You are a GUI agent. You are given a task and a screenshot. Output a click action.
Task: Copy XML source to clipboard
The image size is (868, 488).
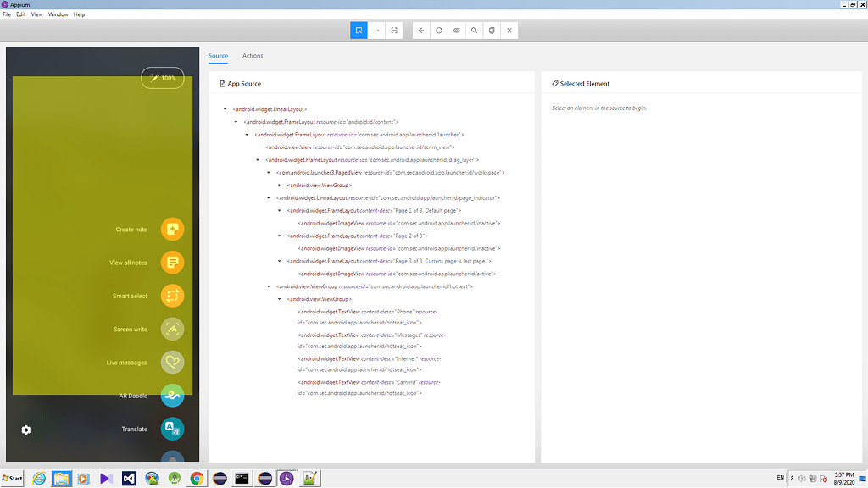(492, 30)
